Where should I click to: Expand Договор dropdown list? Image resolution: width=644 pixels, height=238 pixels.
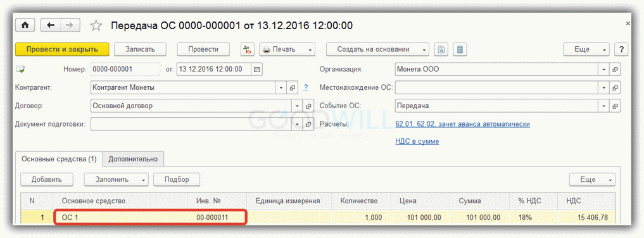click(298, 106)
